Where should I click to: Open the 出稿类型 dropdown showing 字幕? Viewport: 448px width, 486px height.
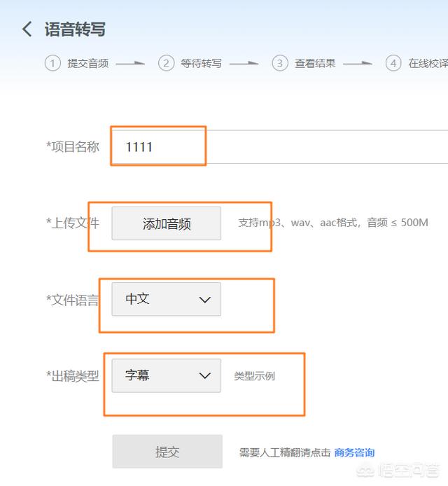pos(167,375)
